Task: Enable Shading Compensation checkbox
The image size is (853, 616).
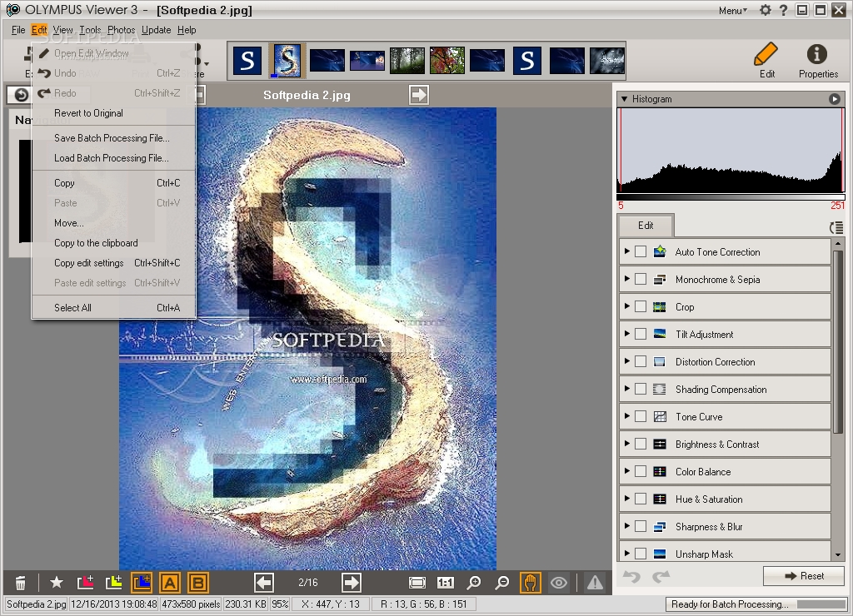Action: (641, 390)
